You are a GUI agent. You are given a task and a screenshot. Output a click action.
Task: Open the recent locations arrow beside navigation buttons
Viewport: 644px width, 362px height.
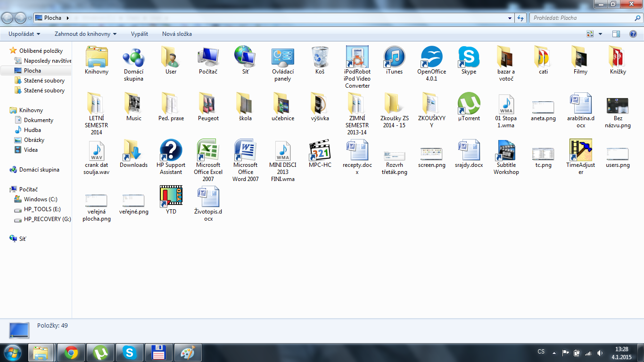[30, 18]
